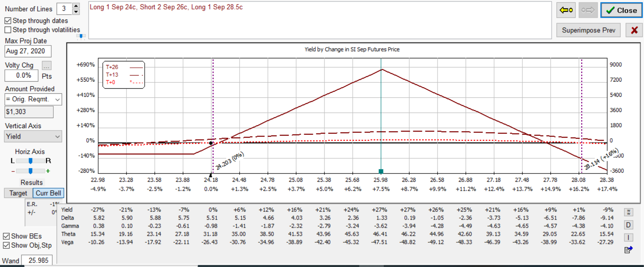Open the Volty Chg ellipsis button
Image resolution: width=644 pixels, height=267 pixels.
coord(46,65)
